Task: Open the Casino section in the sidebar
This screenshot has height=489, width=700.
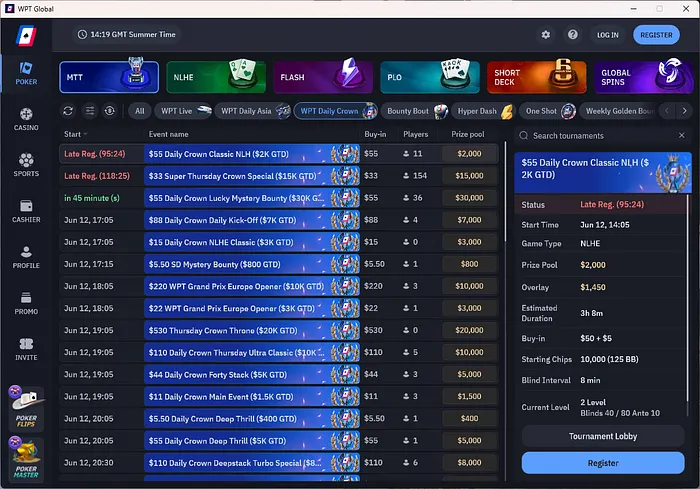Action: [26, 120]
